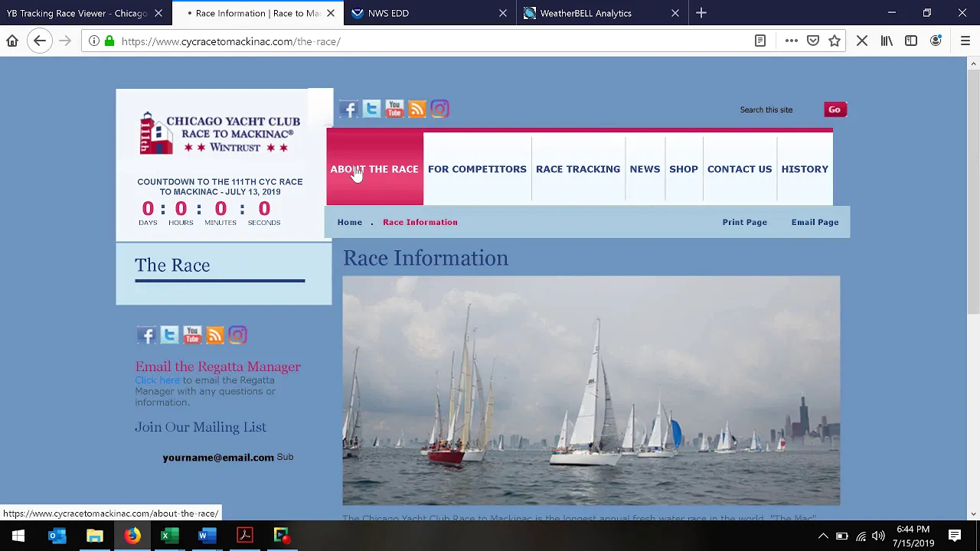Screen dimensions: 980x551
Task: Open the Windows notification center
Action: click(x=955, y=536)
